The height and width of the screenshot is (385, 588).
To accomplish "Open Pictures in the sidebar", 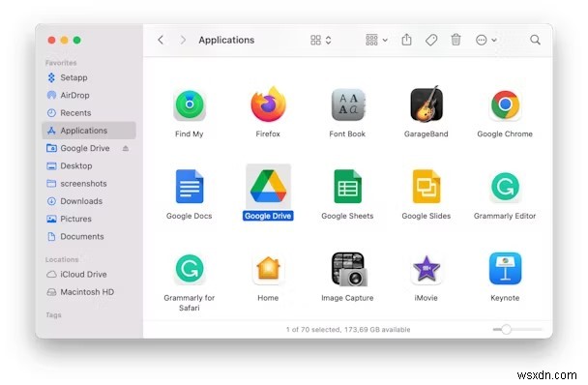I will (89, 219).
